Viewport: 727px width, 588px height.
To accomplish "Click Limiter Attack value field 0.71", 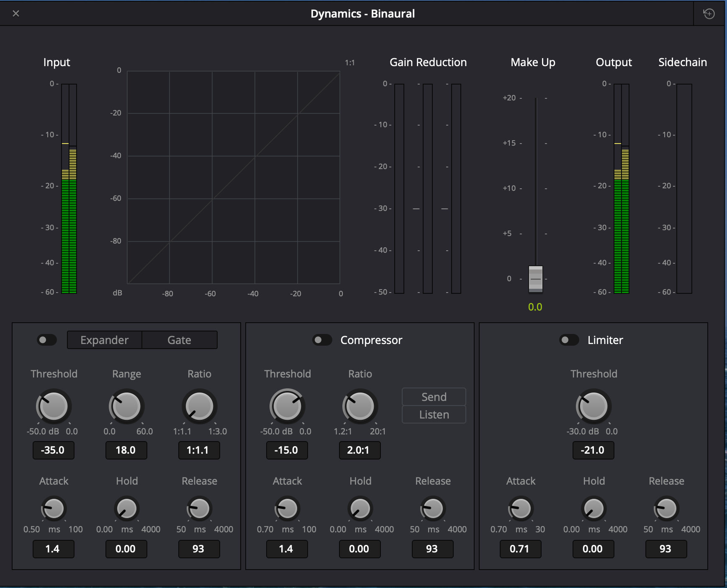I will 521,549.
